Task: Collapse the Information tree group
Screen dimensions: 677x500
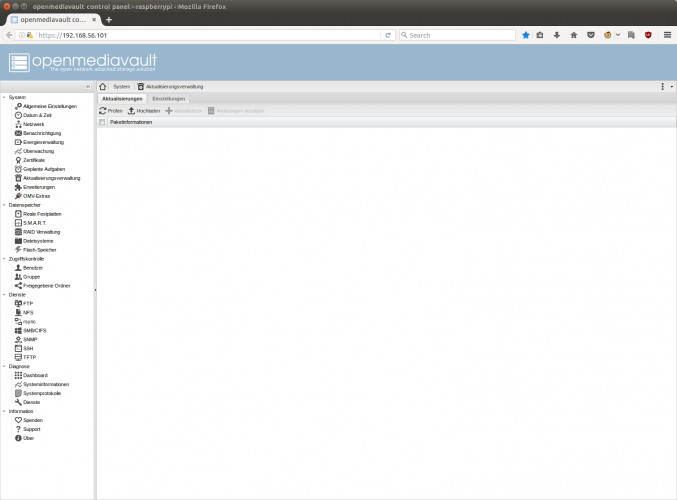Action: 4,411
